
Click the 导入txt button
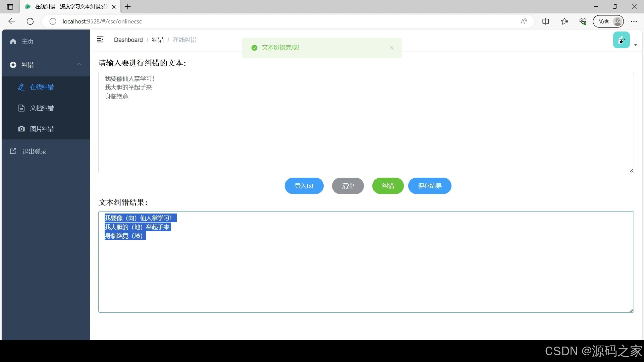tap(304, 186)
